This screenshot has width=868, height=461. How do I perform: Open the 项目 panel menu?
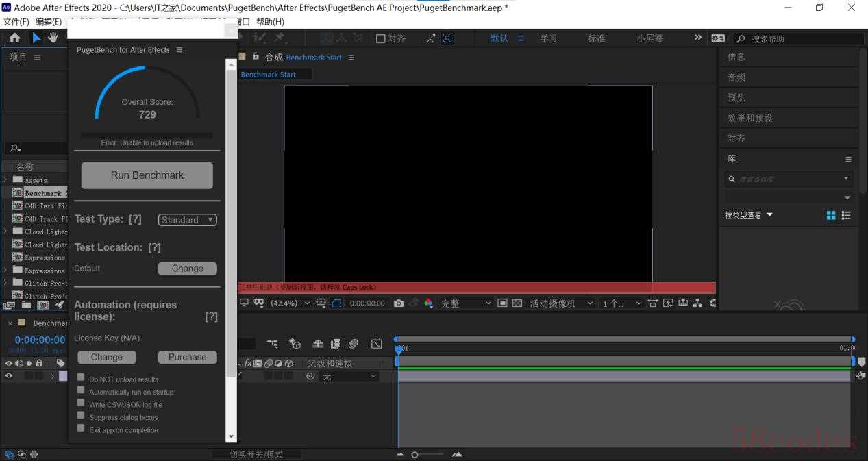pos(37,58)
